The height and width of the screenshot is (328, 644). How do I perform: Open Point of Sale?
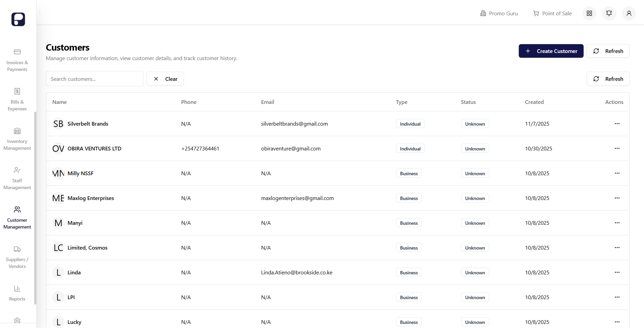[x=552, y=13]
